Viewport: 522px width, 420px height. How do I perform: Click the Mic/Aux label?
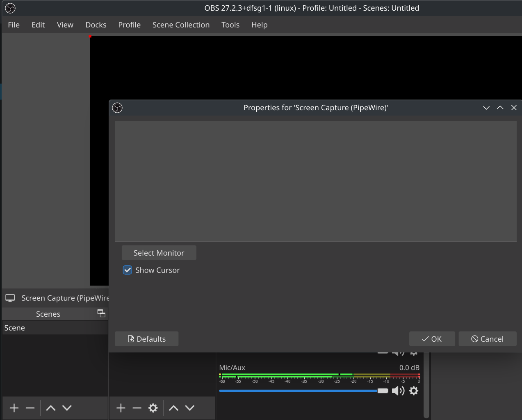coord(232,368)
